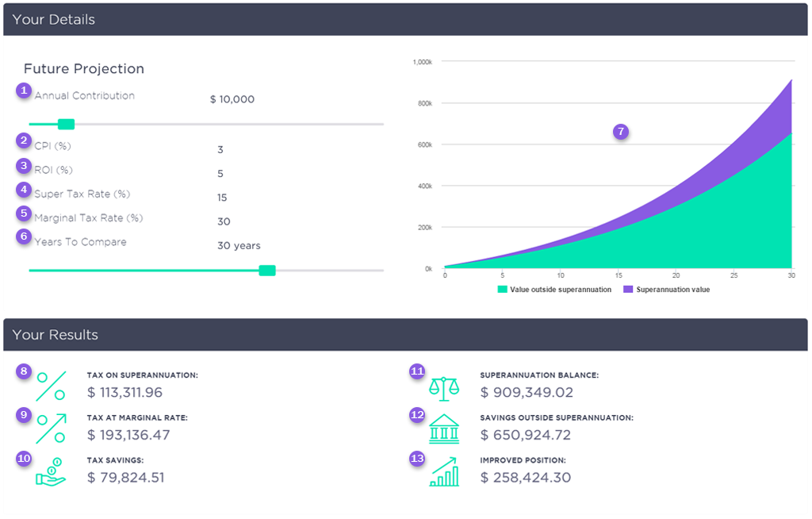
Task: Click the Marginal Tax Rate value 30
Action: click(x=224, y=221)
